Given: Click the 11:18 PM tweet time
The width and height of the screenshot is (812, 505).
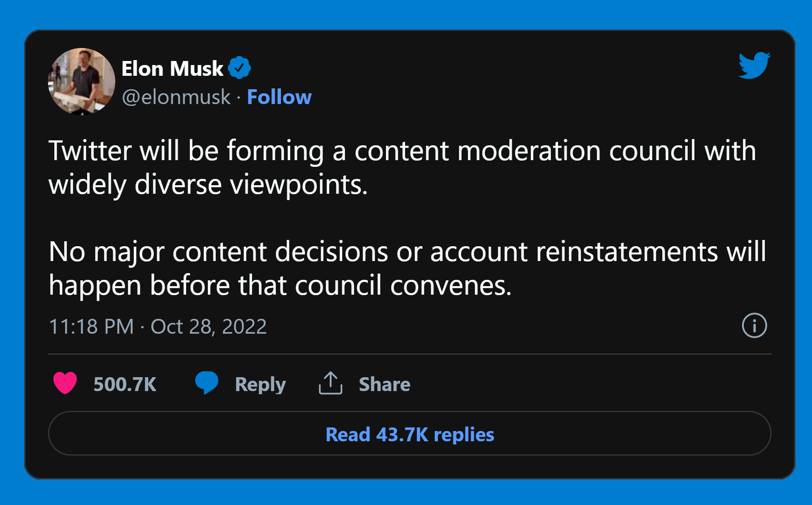Looking at the screenshot, I should point(91,327).
